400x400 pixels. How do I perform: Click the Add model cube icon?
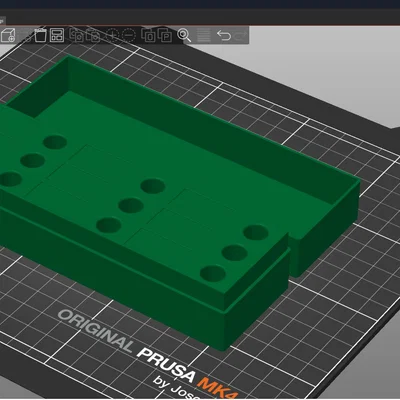[7, 35]
